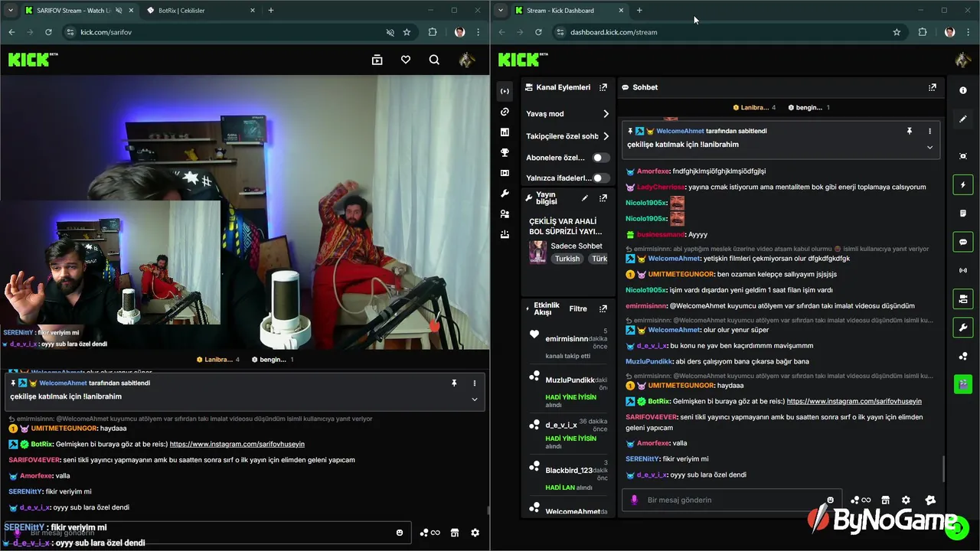This screenshot has width=980, height=551.
Task: Click the Lanibra... poll option in dashboard chat
Action: (754, 108)
